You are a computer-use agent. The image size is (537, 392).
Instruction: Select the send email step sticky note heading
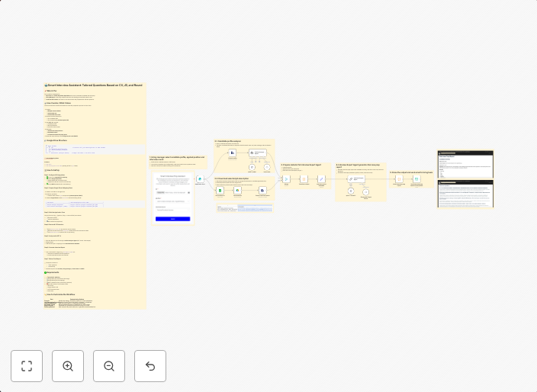pyautogui.click(x=411, y=172)
